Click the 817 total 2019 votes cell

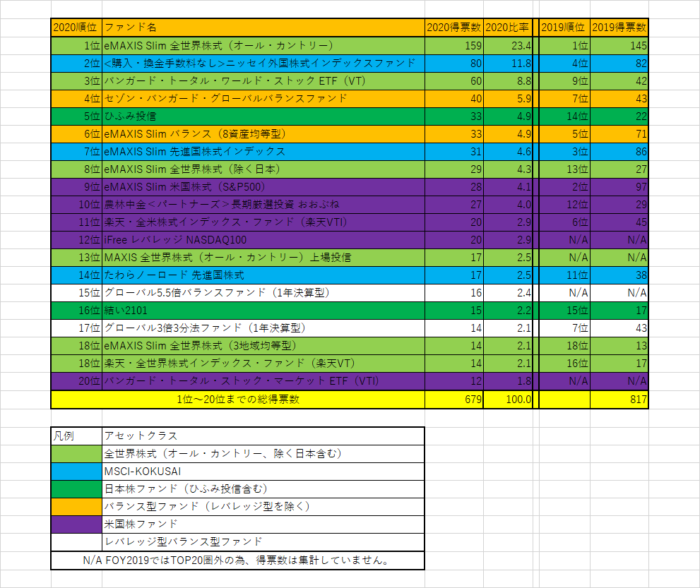coord(619,400)
